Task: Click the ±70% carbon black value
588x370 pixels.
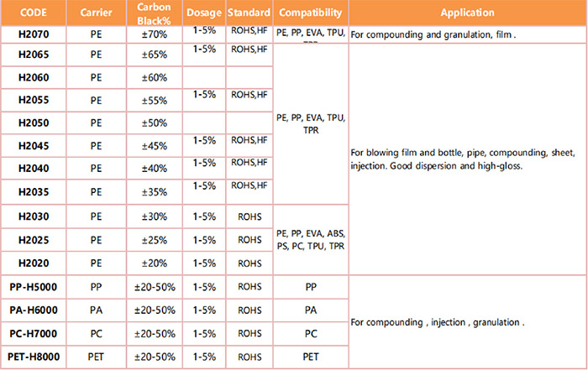Action: coord(154,34)
